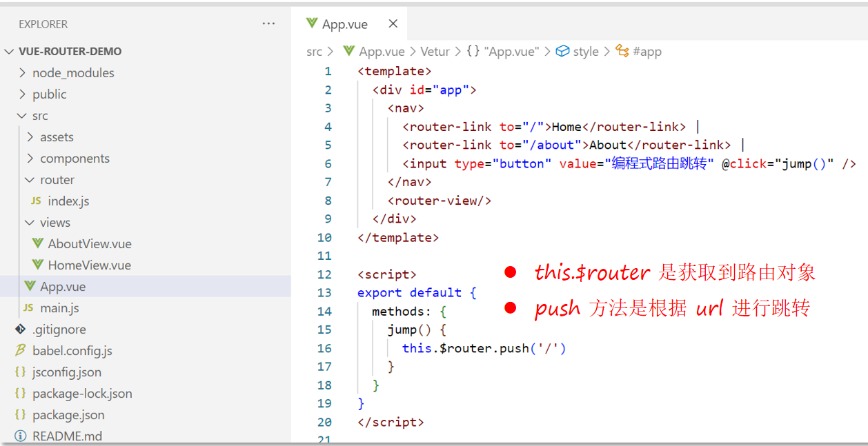Click the Babel icon beside babel.config.js

pyautogui.click(x=21, y=351)
